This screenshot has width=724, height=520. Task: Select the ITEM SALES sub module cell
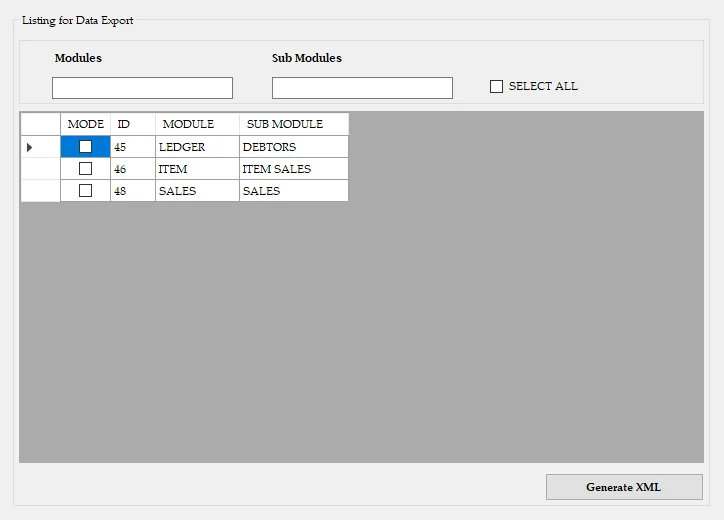click(x=294, y=169)
